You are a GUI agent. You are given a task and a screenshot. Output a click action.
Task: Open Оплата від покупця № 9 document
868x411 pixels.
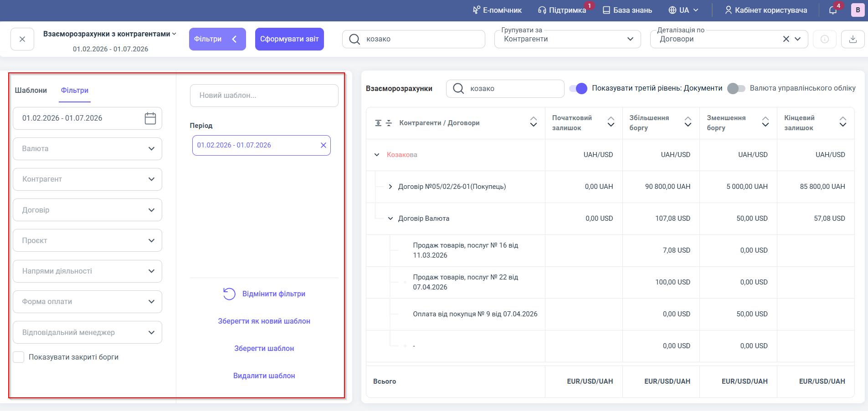pos(475,315)
